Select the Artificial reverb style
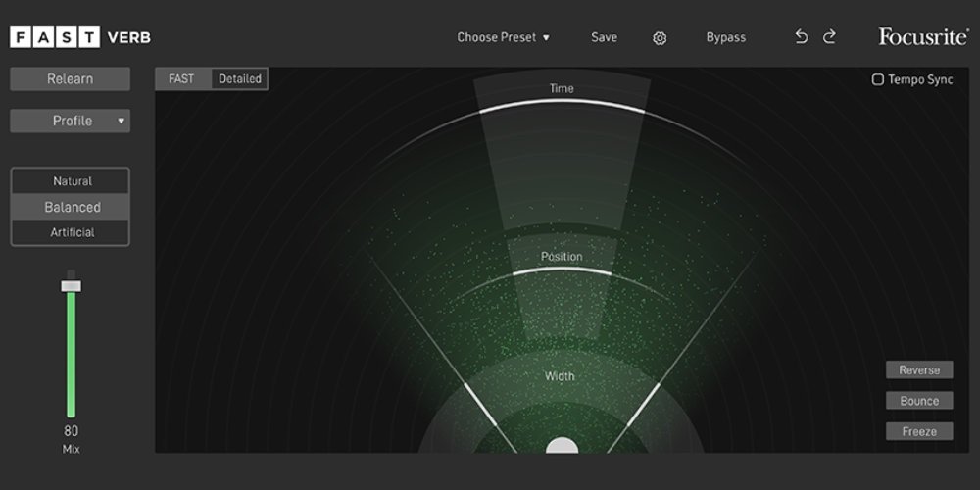Image resolution: width=980 pixels, height=490 pixels. [x=72, y=232]
